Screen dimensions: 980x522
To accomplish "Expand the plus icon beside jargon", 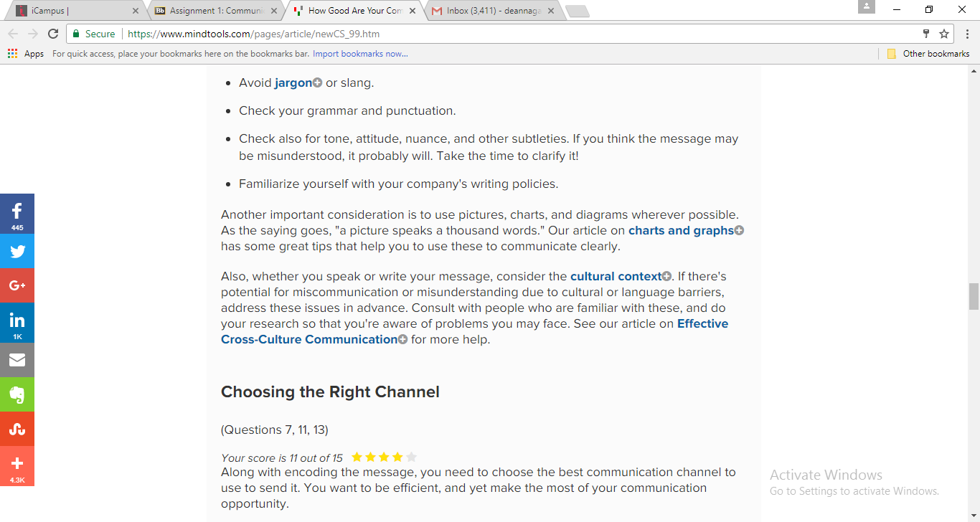I will pos(317,83).
